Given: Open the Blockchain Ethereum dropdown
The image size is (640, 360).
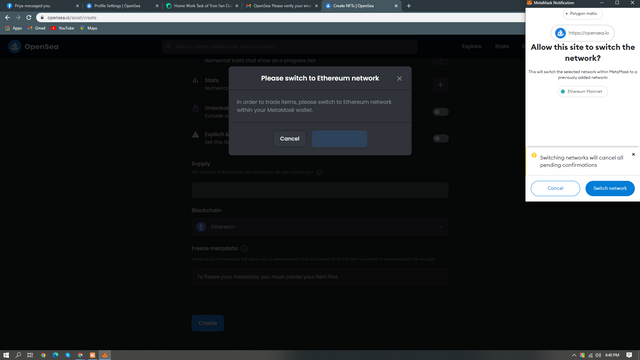Looking at the screenshot, I should tap(320, 227).
